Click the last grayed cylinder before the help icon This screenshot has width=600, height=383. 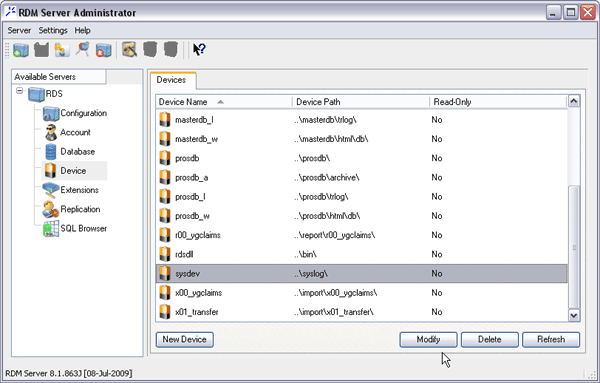(x=171, y=50)
